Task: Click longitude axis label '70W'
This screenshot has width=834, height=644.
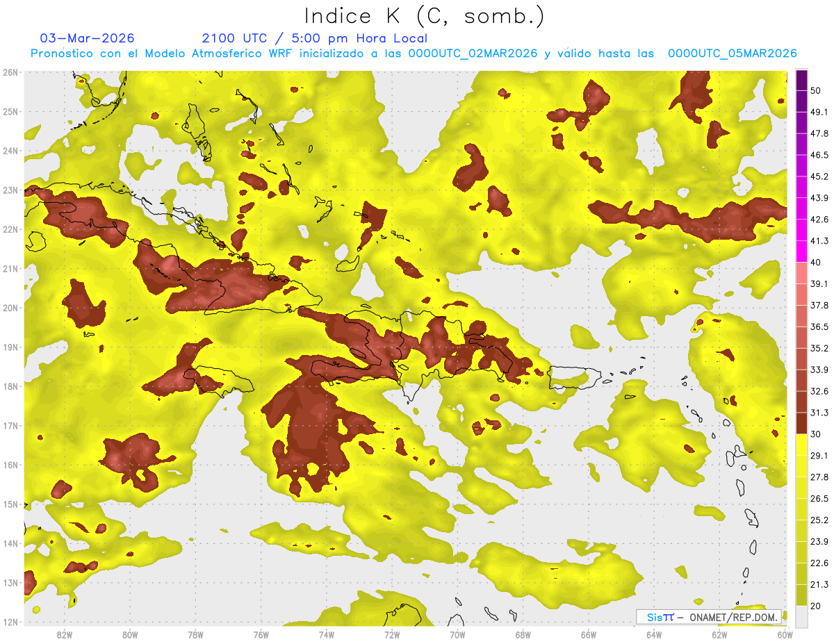Action: click(x=457, y=634)
